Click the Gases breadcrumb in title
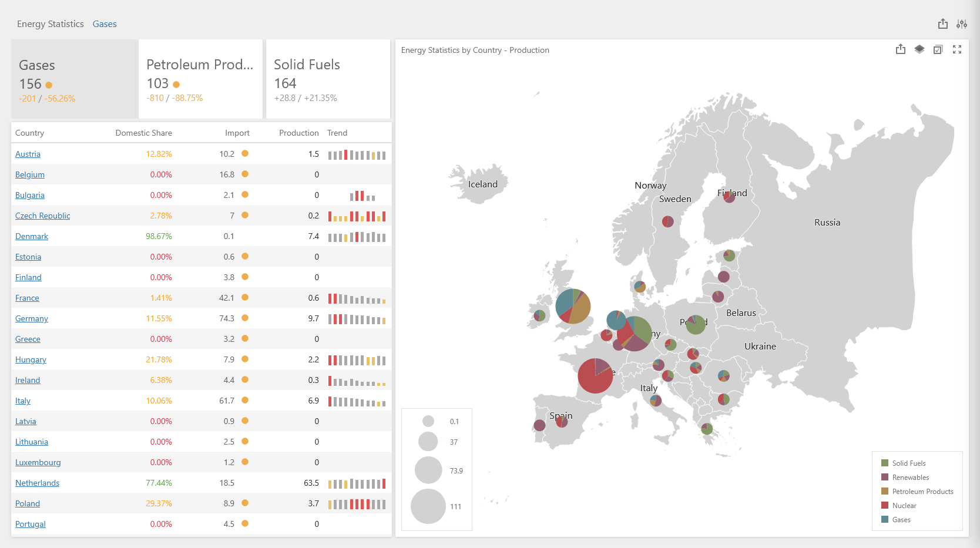 [x=105, y=24]
